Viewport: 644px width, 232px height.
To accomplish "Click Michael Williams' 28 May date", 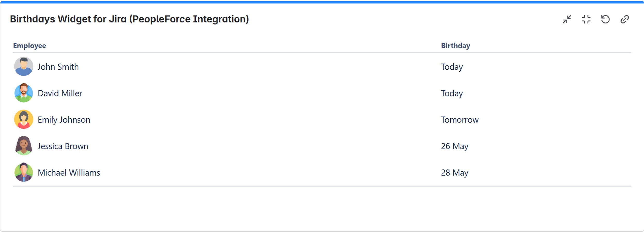I will point(455,173).
